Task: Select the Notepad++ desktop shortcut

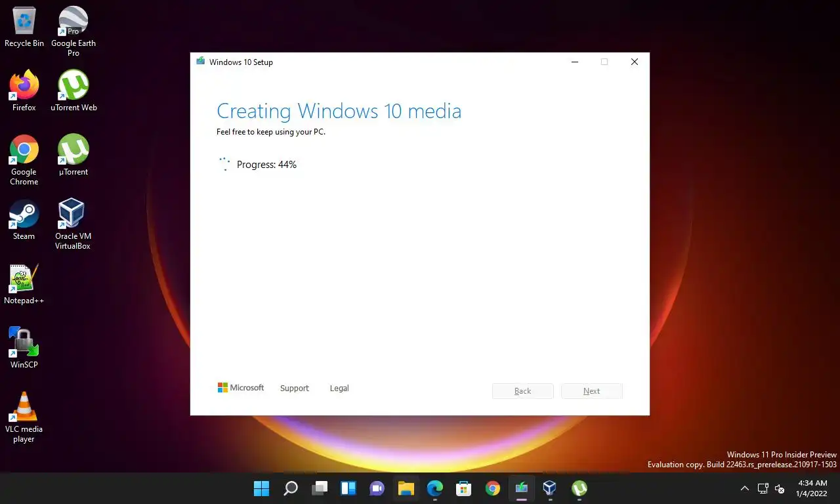Action: coord(24,284)
